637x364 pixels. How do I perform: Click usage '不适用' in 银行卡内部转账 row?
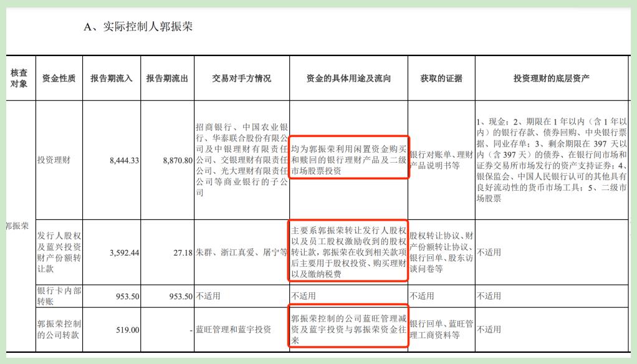(304, 295)
